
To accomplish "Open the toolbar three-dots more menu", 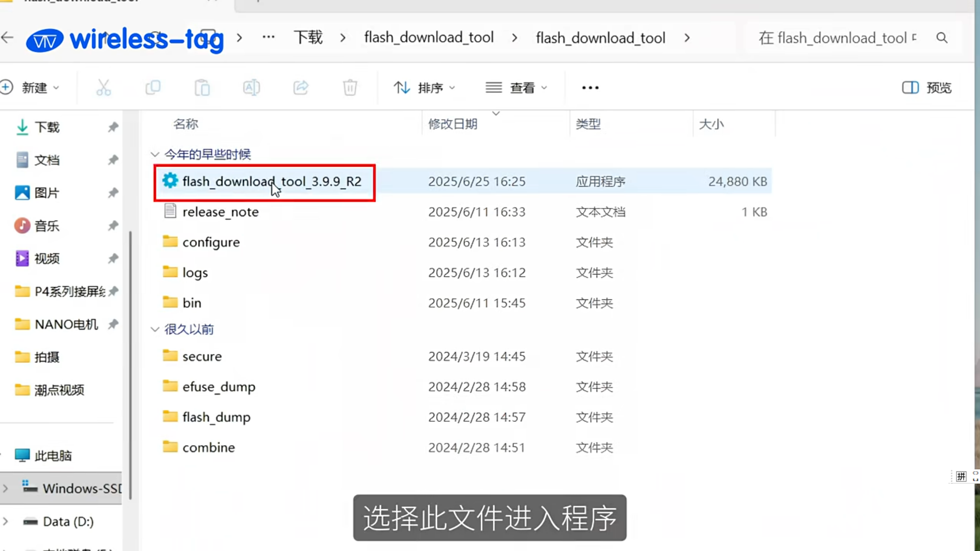I will click(x=590, y=88).
